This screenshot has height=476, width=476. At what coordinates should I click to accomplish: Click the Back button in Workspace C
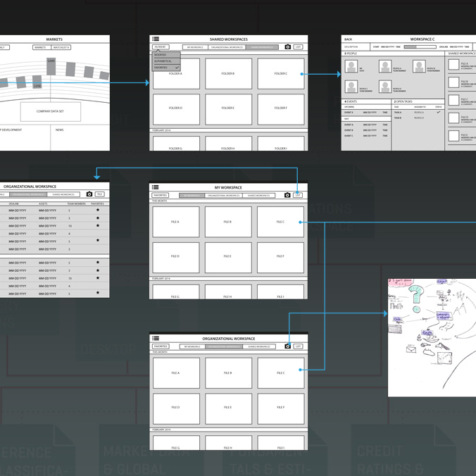[348, 39]
